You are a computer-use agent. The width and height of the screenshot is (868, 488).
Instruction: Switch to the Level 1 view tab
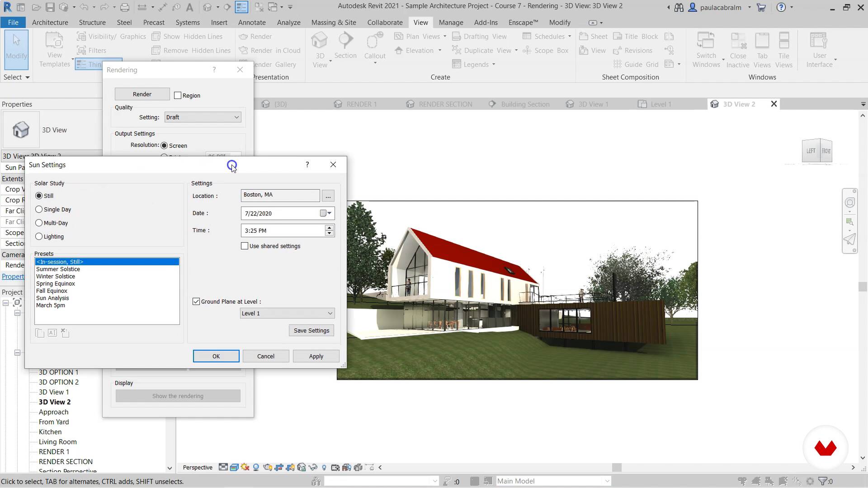[660, 104]
